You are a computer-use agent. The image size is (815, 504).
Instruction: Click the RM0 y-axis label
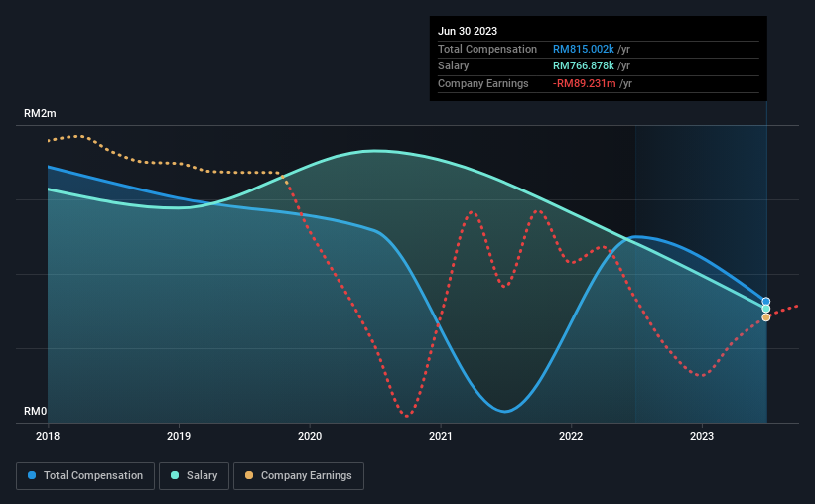[x=36, y=411]
